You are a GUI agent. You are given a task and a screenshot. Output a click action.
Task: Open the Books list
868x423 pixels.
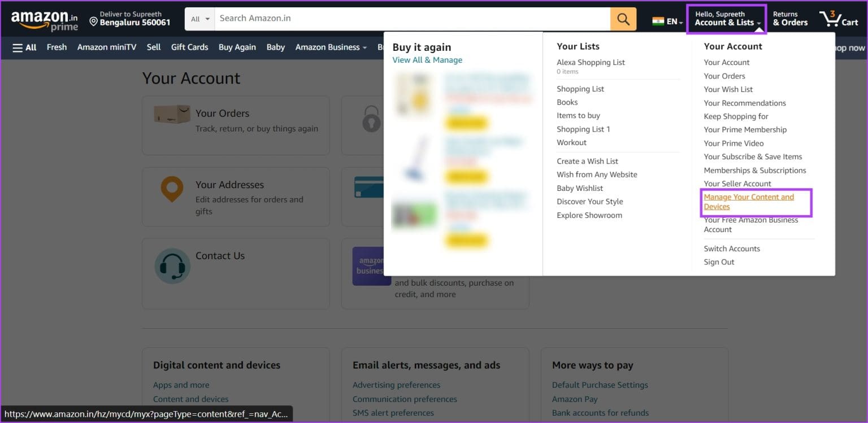pyautogui.click(x=567, y=102)
